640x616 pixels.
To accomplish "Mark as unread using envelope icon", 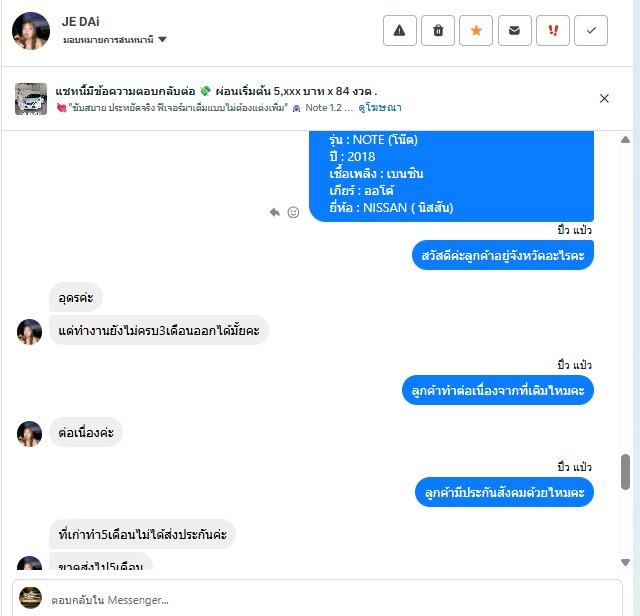I will click(515, 31).
